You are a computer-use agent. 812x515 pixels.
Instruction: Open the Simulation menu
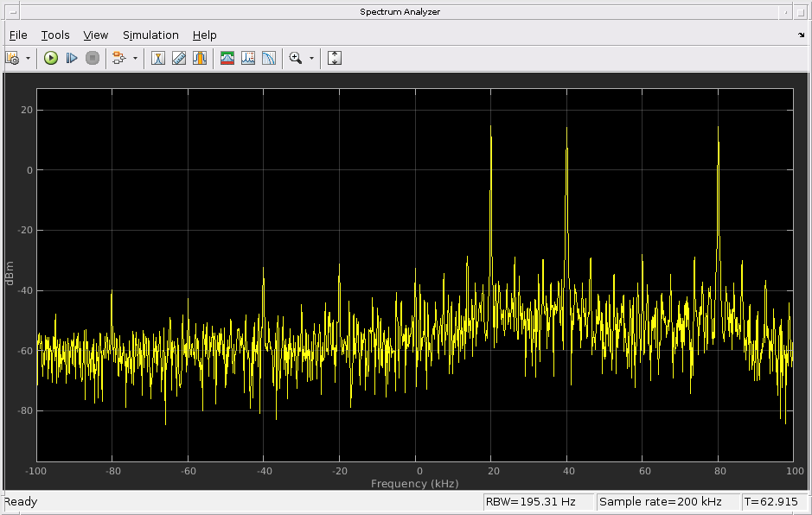(x=150, y=35)
